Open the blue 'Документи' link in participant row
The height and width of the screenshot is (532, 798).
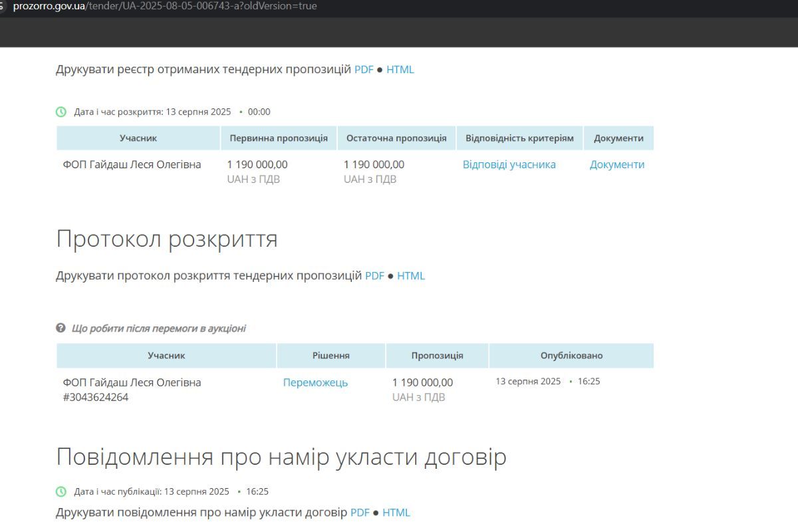tap(617, 165)
